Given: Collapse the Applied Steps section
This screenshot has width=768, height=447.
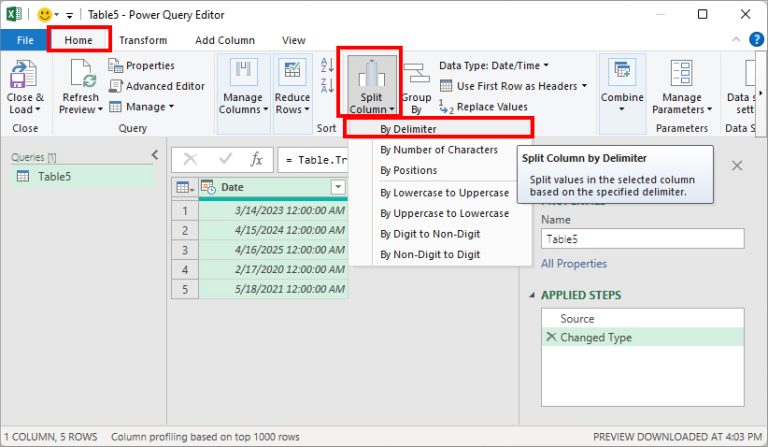Looking at the screenshot, I should [531, 295].
